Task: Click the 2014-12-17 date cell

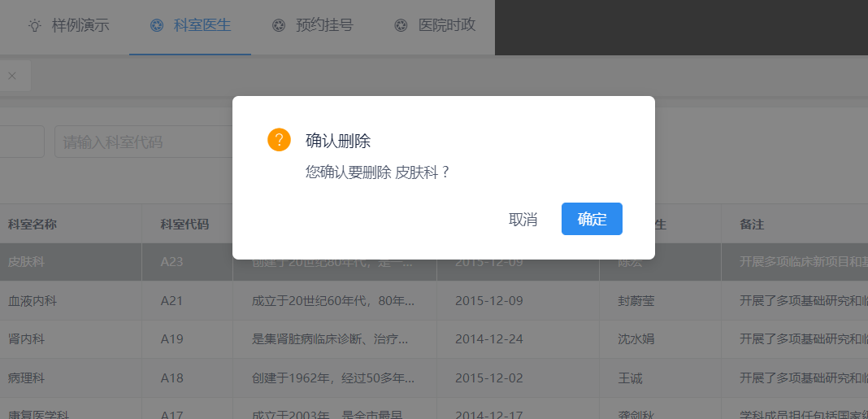Action: tap(488, 414)
